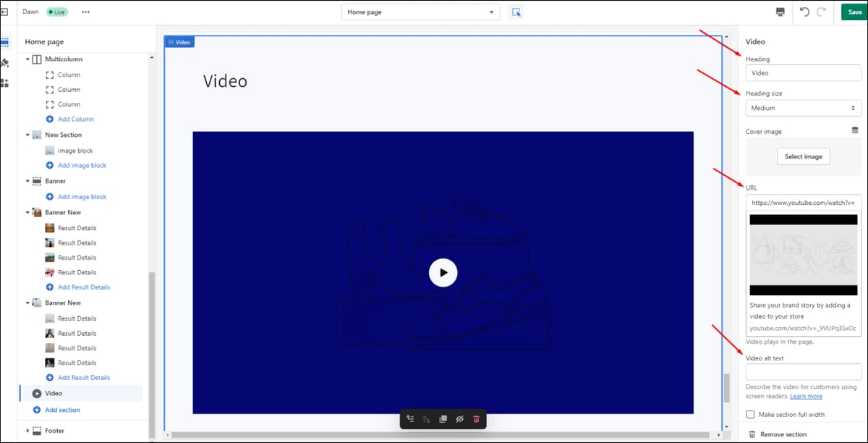
Task: Click the Banner section icon in sidebar
Action: click(x=37, y=181)
